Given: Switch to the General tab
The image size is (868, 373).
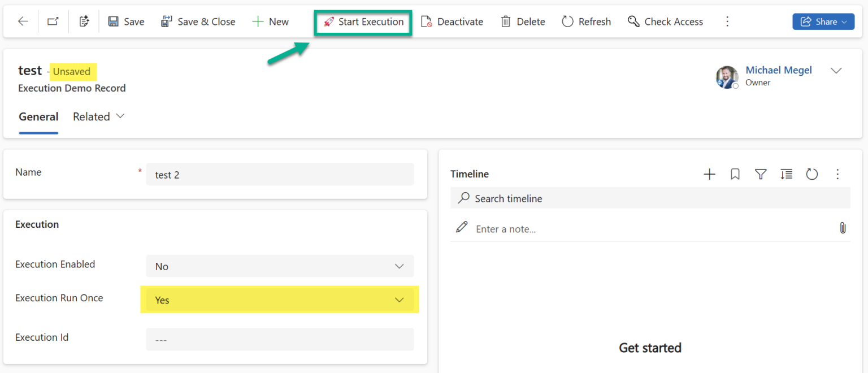Looking at the screenshot, I should (x=38, y=116).
